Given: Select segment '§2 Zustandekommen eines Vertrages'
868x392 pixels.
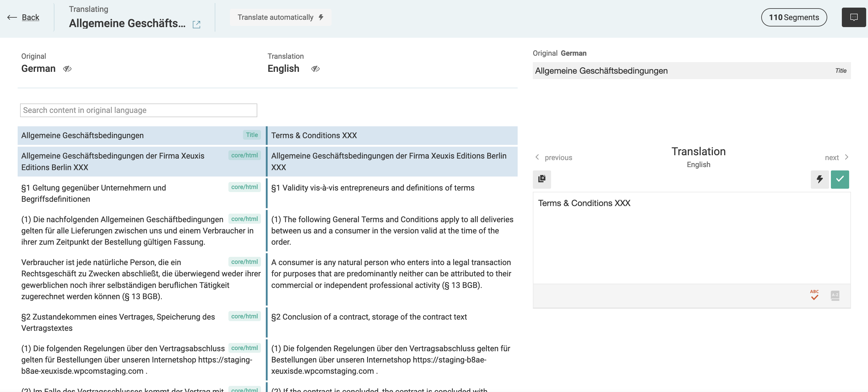Looking at the screenshot, I should [141, 322].
